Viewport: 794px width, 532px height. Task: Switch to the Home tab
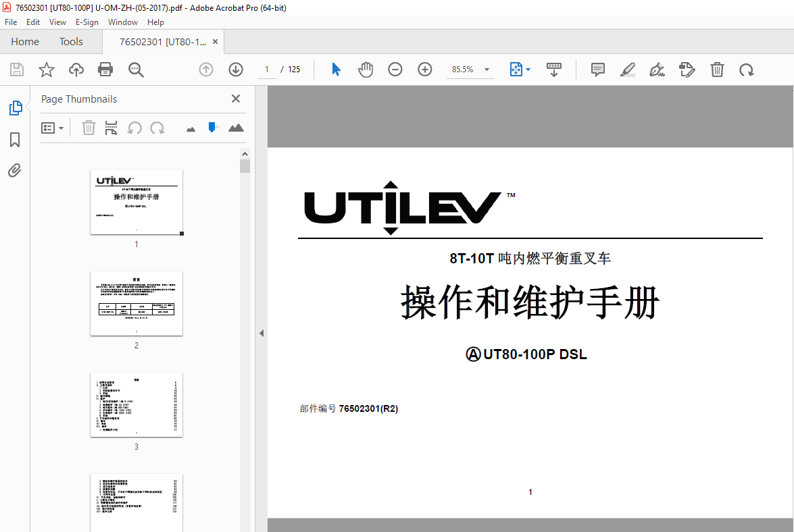25,41
